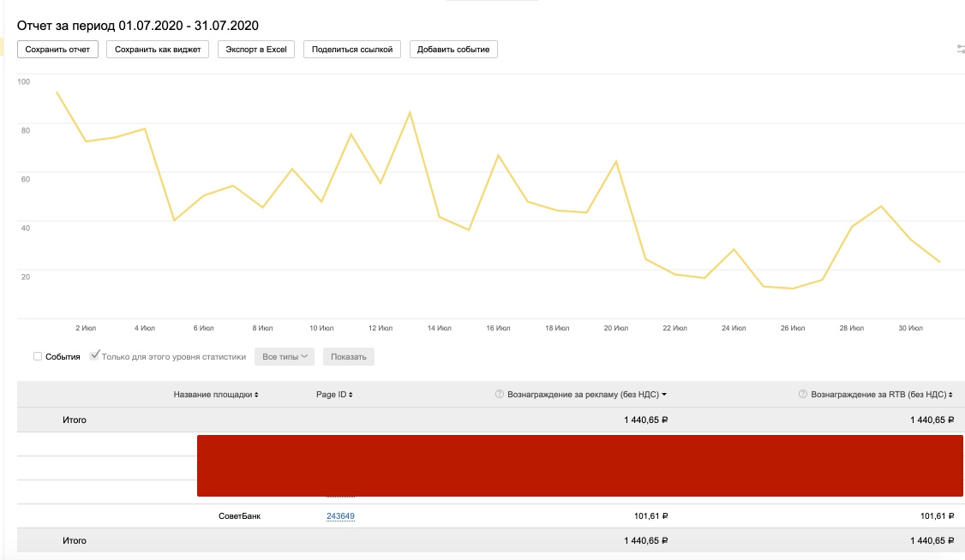Open help icon for Вознаграждение за RTB
Screen dimensions: 965x560
click(x=802, y=394)
